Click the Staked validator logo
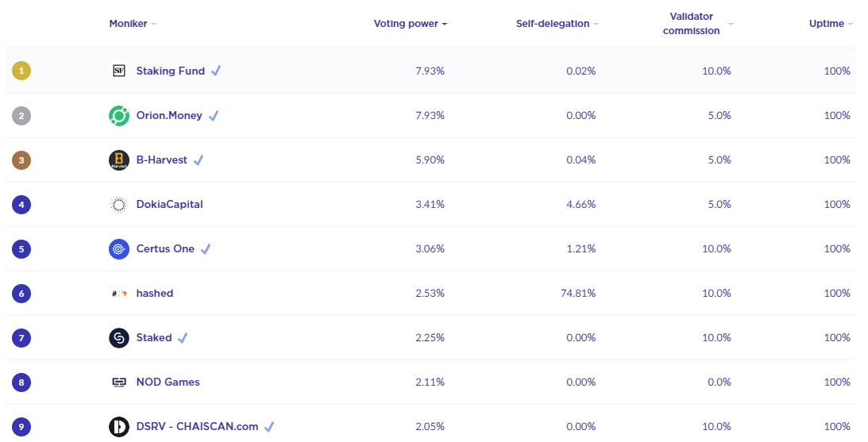 click(x=119, y=338)
